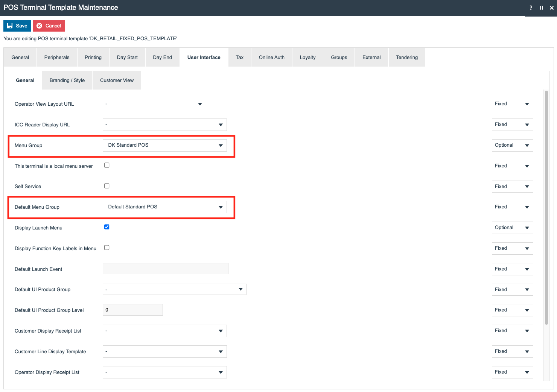Viewport: 557px width, 392px height.
Task: Select the Branding / Style sub-tab
Action: click(67, 80)
